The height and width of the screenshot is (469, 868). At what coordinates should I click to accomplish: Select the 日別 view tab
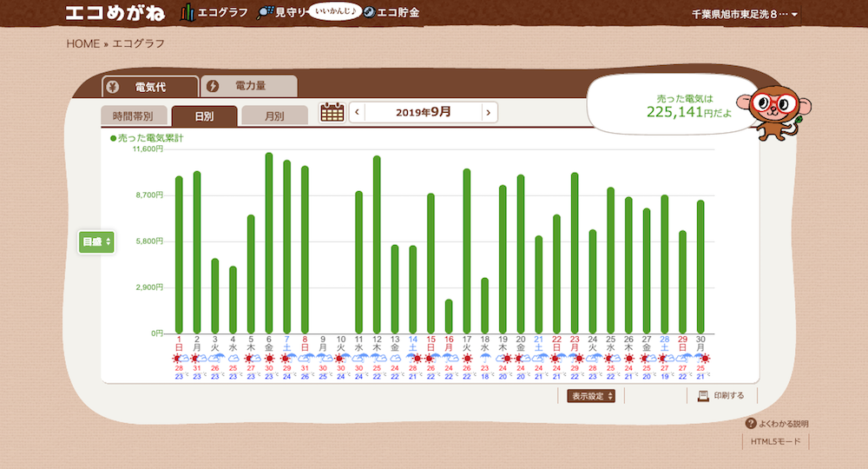204,116
